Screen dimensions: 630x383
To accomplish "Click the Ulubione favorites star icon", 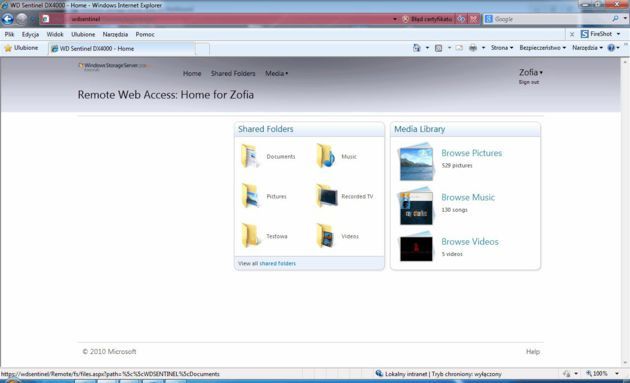I will [x=8, y=48].
